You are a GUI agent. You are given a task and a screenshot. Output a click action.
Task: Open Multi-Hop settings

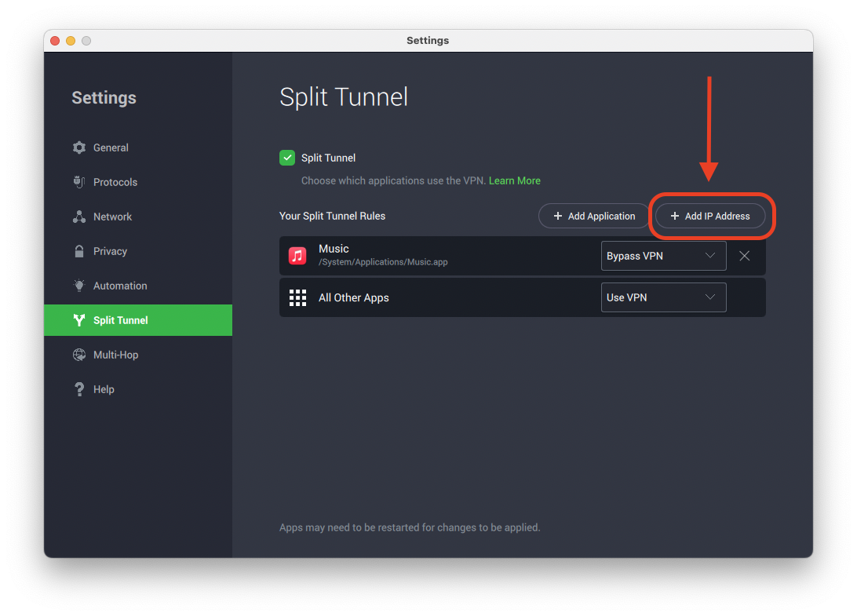pos(138,355)
